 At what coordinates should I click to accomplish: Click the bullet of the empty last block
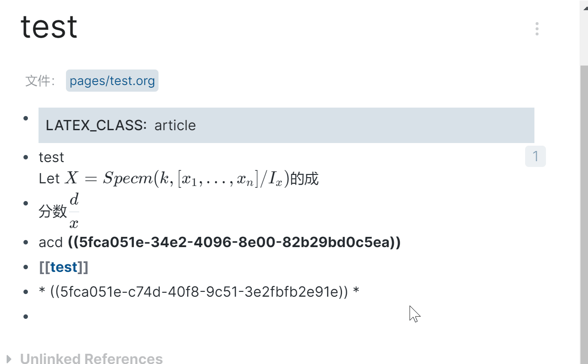coord(27,316)
